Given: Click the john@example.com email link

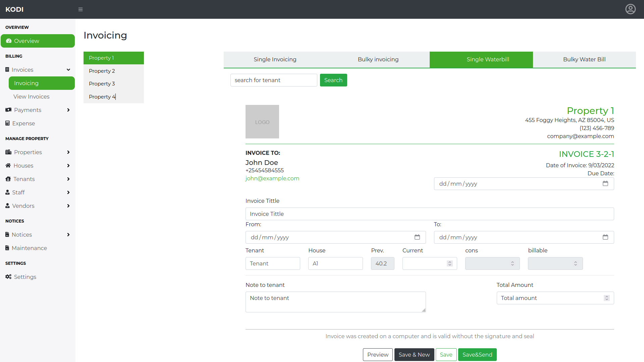Looking at the screenshot, I should tap(272, 178).
